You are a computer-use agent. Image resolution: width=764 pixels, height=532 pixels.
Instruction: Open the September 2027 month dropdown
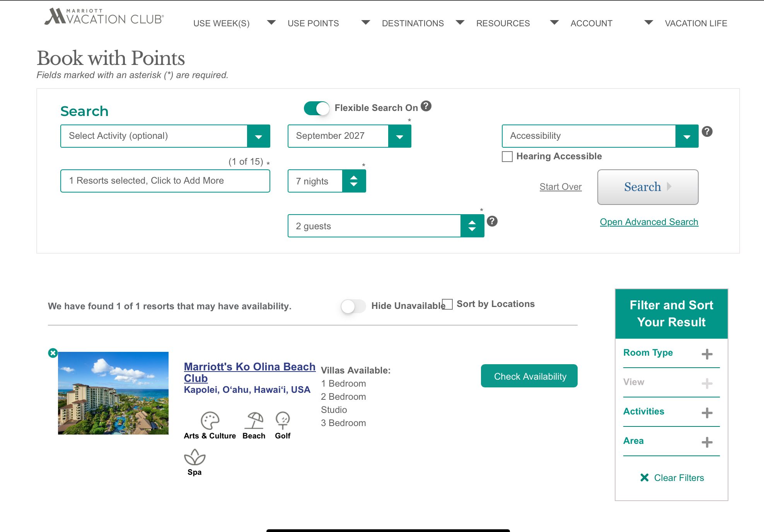(350, 136)
